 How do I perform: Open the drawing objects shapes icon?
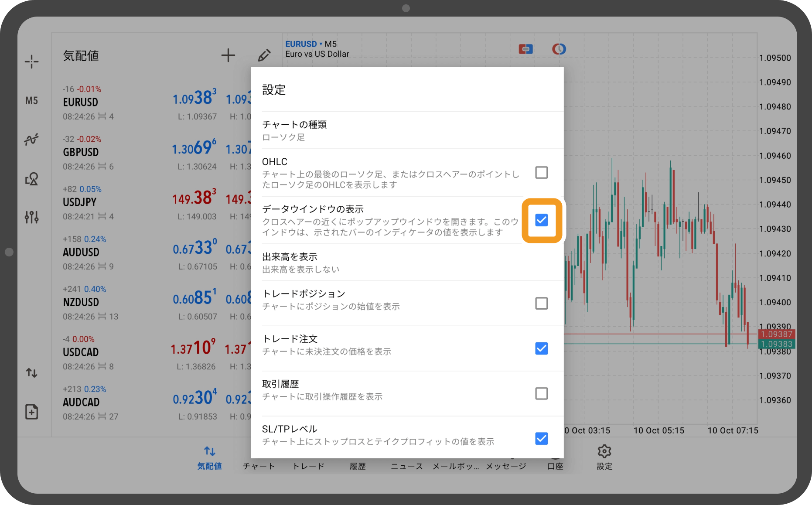(x=31, y=178)
